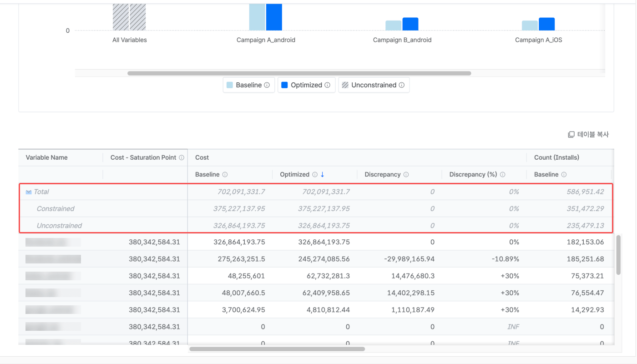Click Campaign A_iOS Optimized bar
Viewport: 637px width, 364px height.
pyautogui.click(x=546, y=24)
